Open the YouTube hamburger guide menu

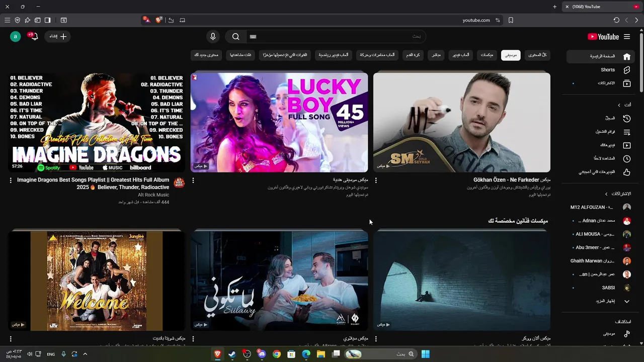[x=626, y=37]
